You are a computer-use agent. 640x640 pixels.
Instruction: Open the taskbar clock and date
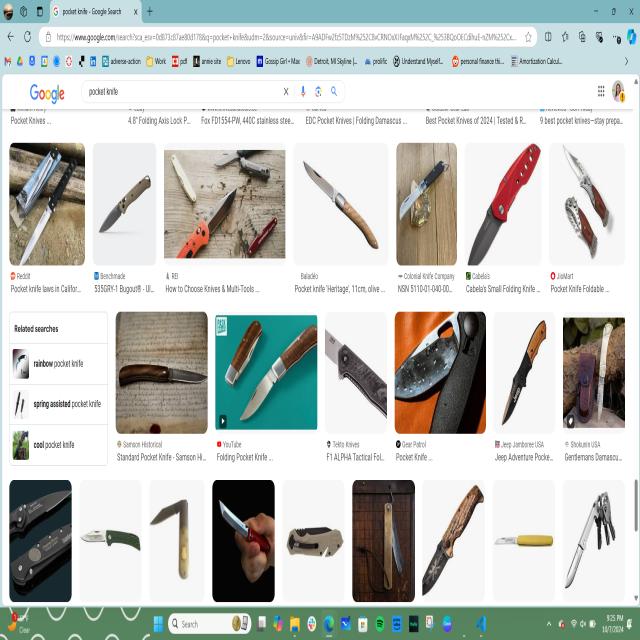[613, 624]
